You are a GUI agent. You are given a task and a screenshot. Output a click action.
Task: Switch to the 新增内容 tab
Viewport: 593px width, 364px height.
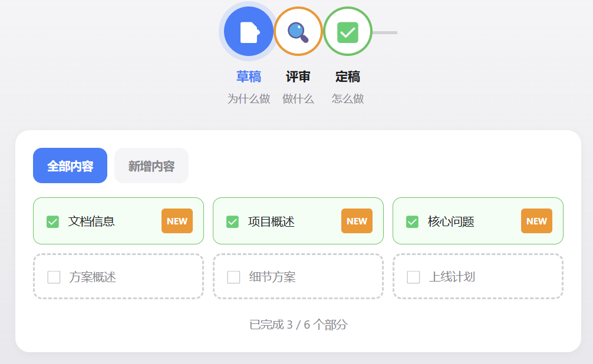pos(151,166)
